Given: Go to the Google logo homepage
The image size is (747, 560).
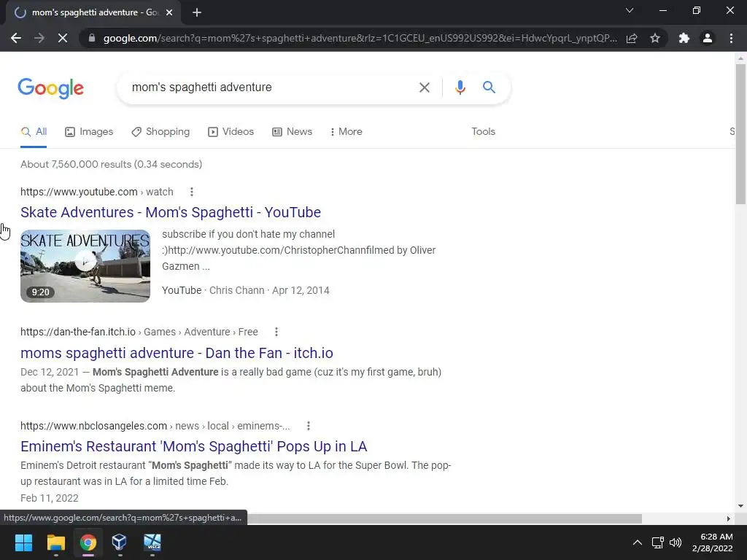Looking at the screenshot, I should [x=50, y=88].
